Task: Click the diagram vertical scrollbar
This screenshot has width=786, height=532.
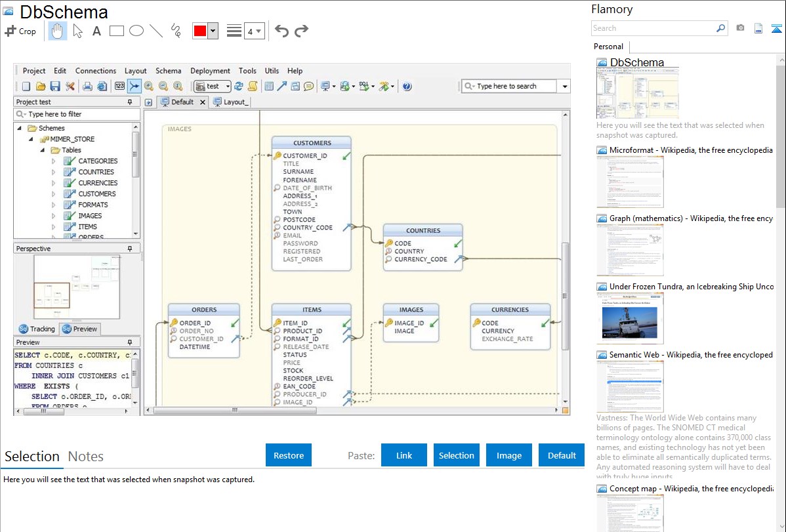Action: click(x=566, y=296)
